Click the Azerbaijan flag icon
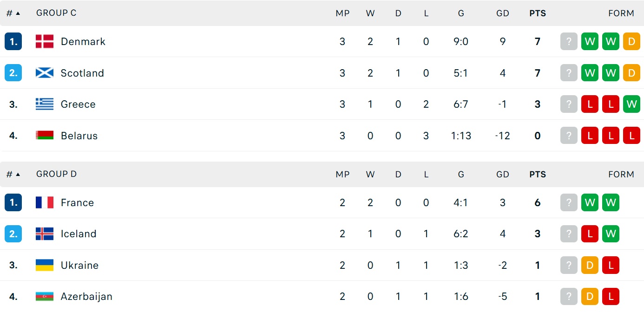The width and height of the screenshot is (644, 312). 45,296
